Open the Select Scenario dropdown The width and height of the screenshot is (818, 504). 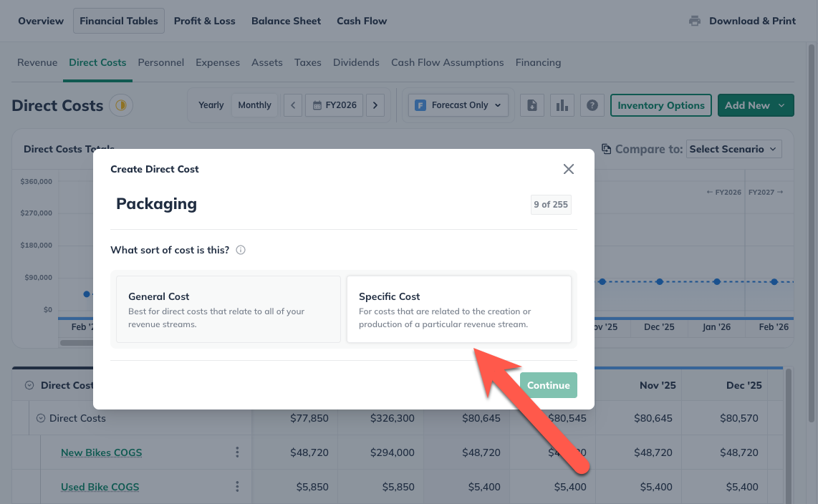[x=733, y=149]
